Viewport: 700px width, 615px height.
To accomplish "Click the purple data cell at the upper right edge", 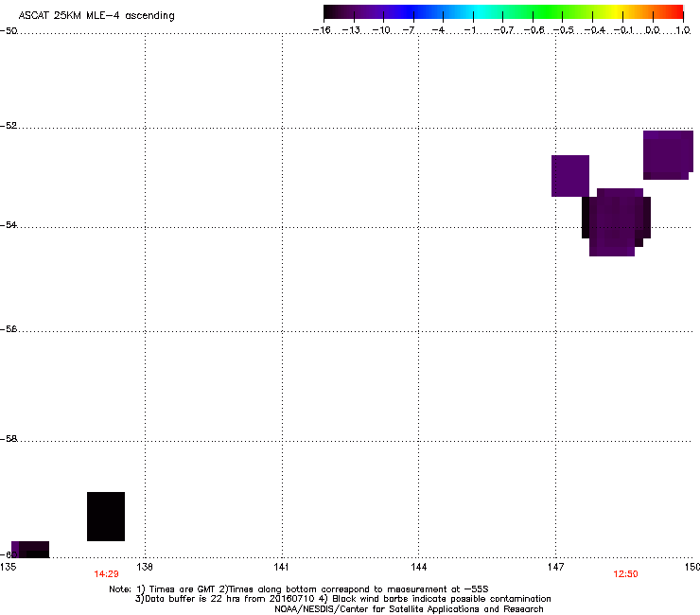I will click(668, 155).
